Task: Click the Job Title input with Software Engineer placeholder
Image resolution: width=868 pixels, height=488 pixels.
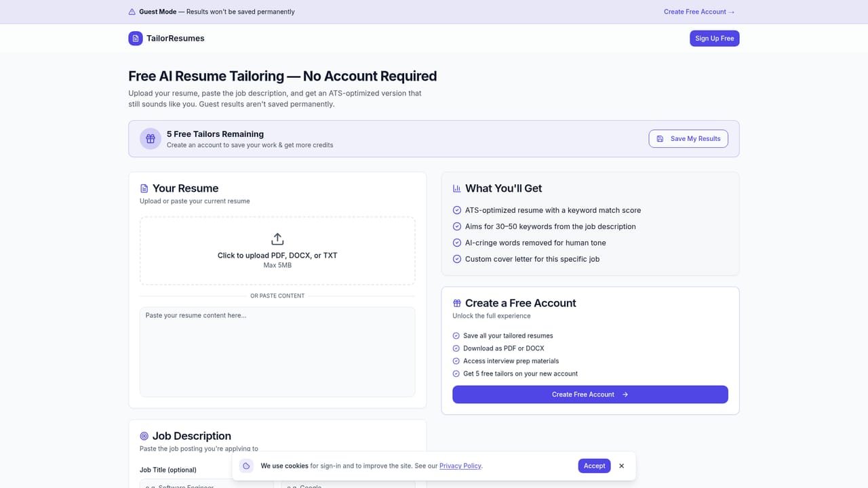Action: tap(206, 483)
